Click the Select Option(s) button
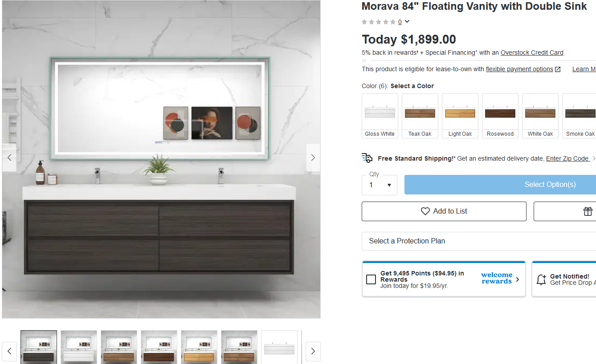The height and width of the screenshot is (364, 596). [x=500, y=185]
